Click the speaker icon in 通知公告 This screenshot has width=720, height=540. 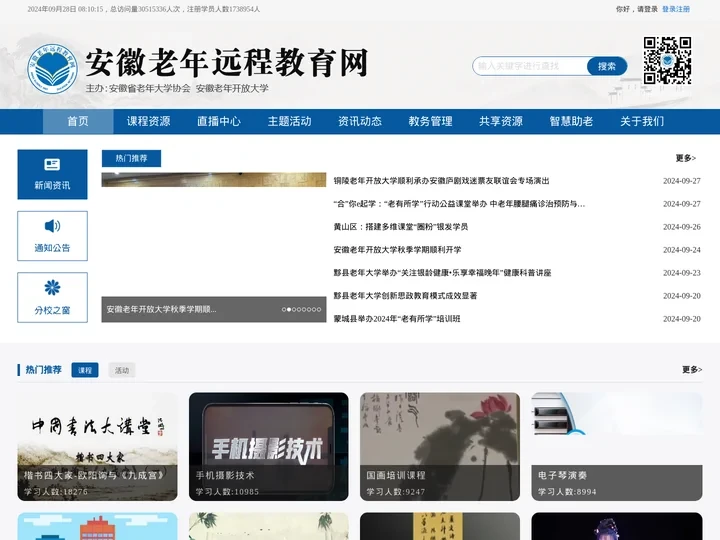click(52, 226)
